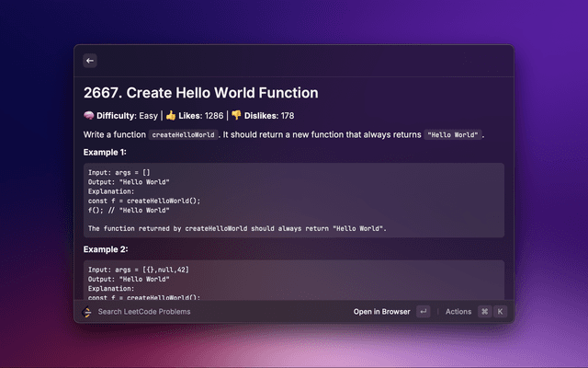Click inside the Example 1 code block

(294, 201)
